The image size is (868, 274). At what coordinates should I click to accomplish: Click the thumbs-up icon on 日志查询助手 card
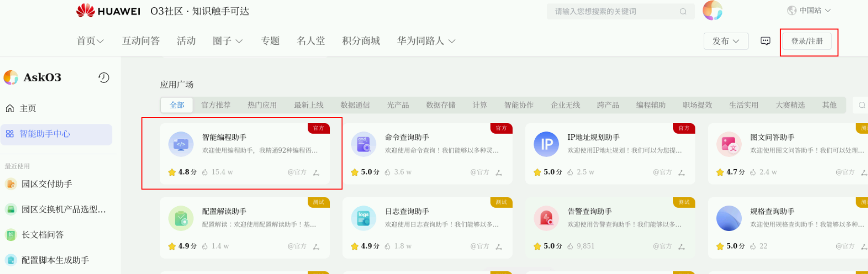pos(387,246)
